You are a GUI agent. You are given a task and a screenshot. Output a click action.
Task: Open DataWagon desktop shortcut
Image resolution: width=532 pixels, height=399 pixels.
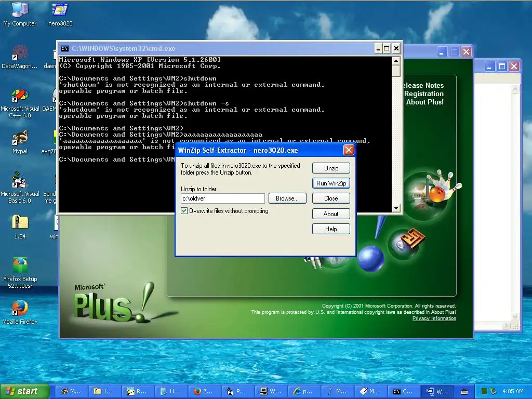(20, 57)
